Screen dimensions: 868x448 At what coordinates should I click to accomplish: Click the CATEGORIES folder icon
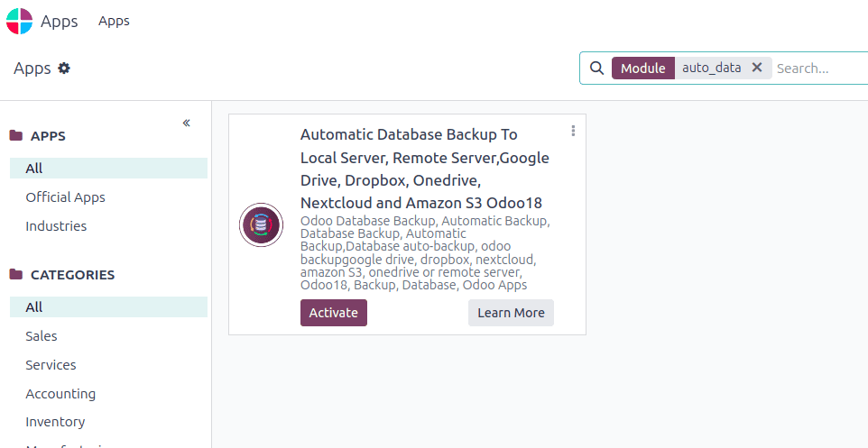(16, 275)
